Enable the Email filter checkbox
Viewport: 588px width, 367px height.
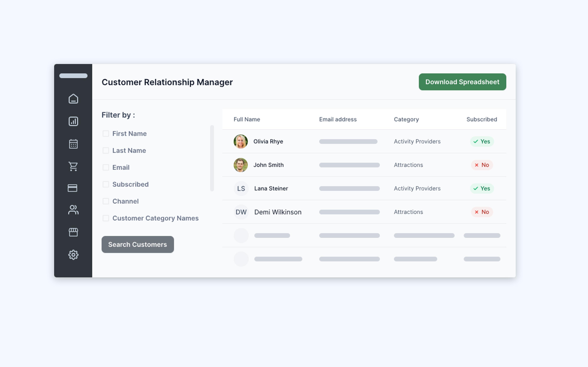click(x=106, y=168)
